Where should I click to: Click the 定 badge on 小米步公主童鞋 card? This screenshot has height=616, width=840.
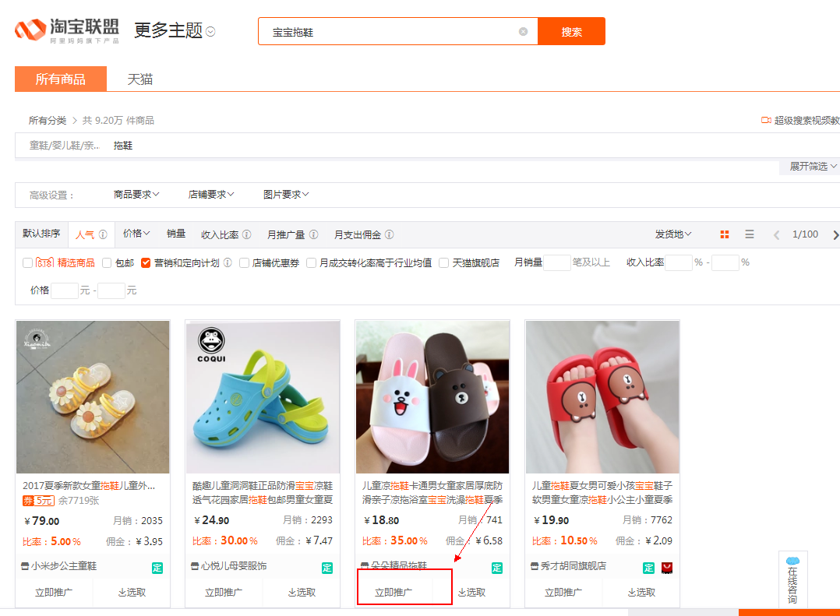tap(157, 568)
